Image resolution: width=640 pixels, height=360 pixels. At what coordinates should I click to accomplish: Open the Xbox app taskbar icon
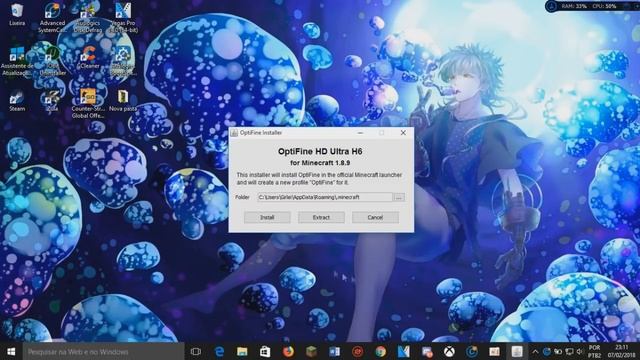coord(449,351)
